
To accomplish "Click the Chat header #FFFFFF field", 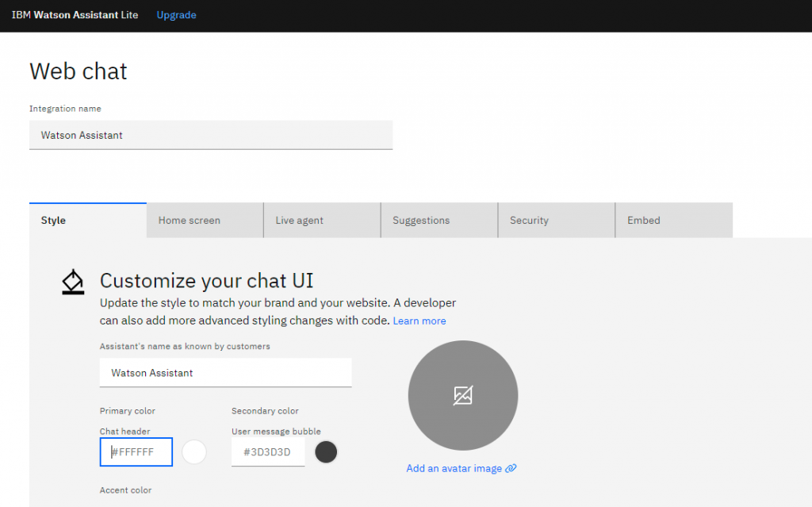I will coord(136,452).
